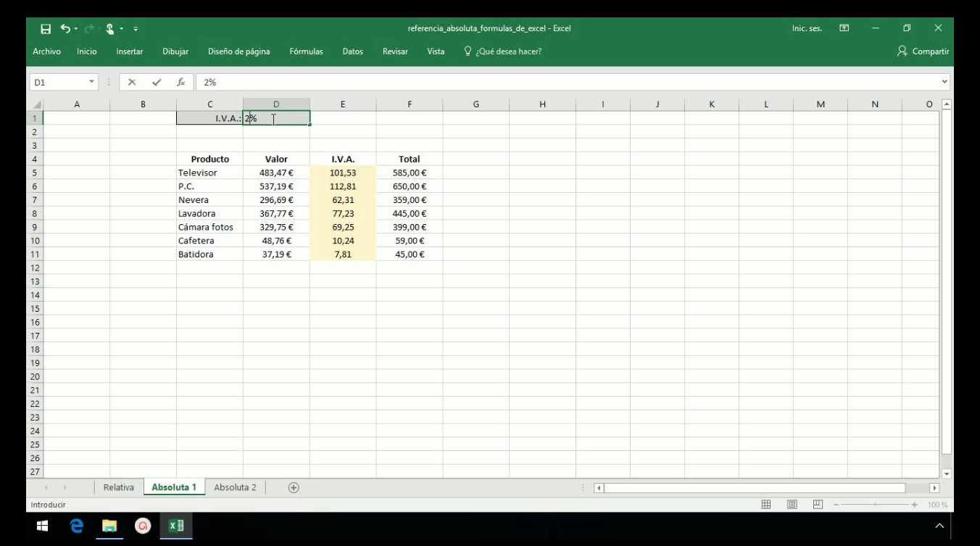Open the Customize Quick Access Toolbar arrow
The image size is (980, 546).
coord(136,29)
